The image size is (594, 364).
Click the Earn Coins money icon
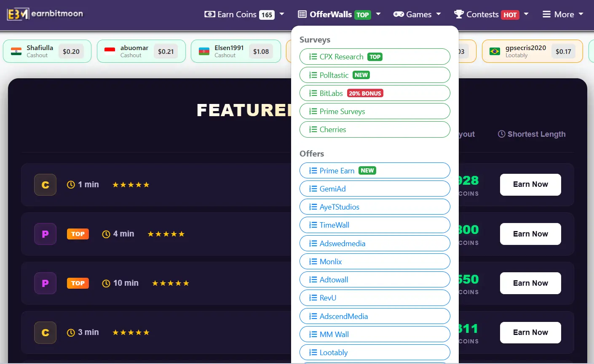pyautogui.click(x=210, y=14)
